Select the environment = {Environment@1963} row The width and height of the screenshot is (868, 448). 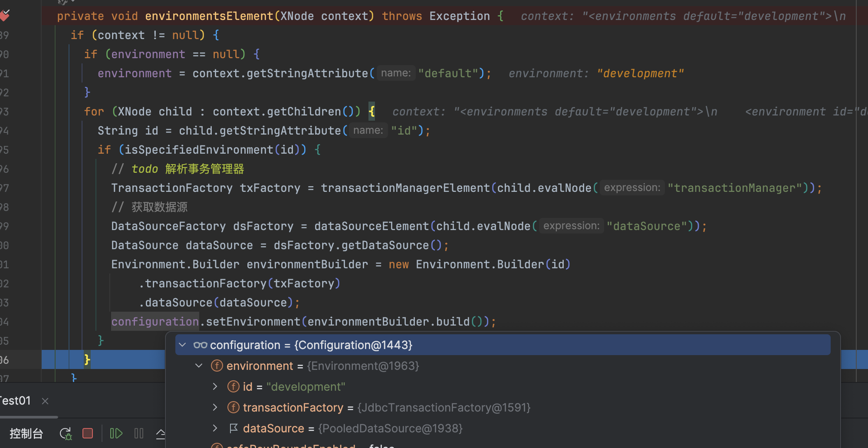(503, 366)
